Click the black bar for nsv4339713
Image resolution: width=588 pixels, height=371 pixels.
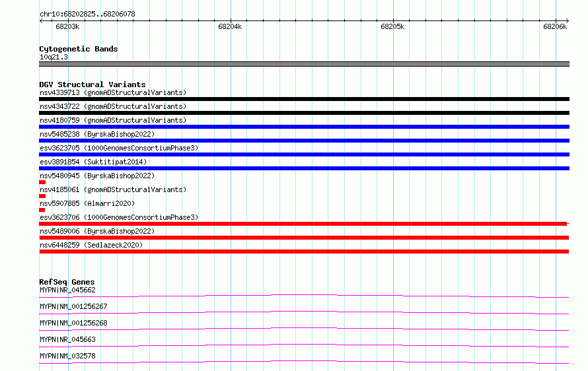point(304,99)
